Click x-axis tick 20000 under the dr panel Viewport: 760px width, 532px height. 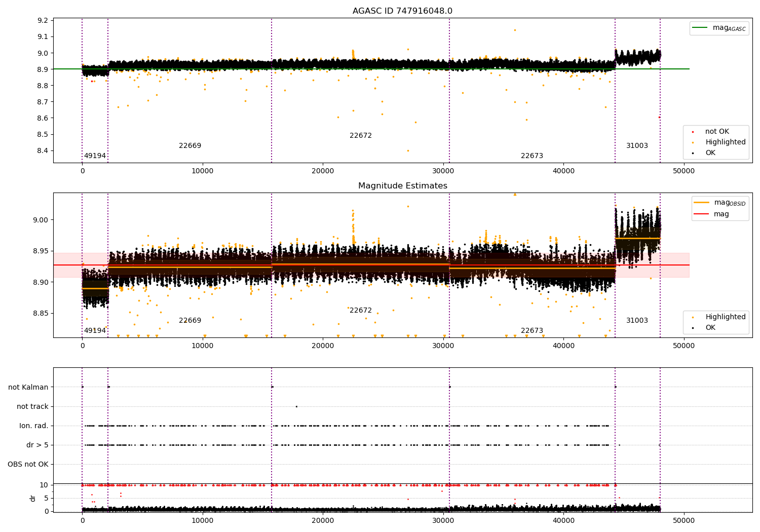tap(323, 521)
